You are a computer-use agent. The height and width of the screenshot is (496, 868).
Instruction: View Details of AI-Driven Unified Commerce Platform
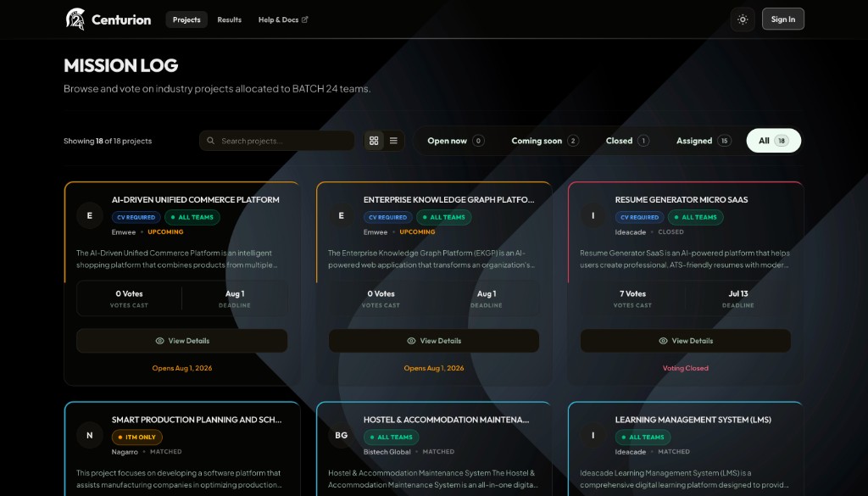point(182,341)
